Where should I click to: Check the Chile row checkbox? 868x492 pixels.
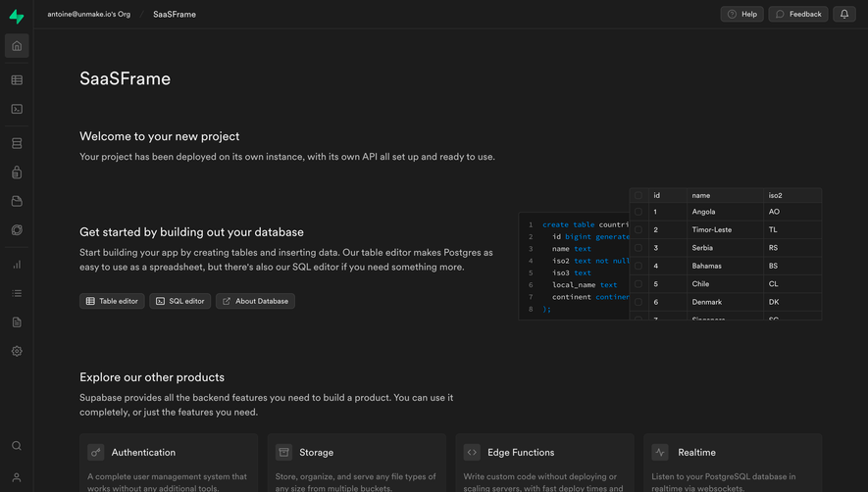(x=638, y=284)
